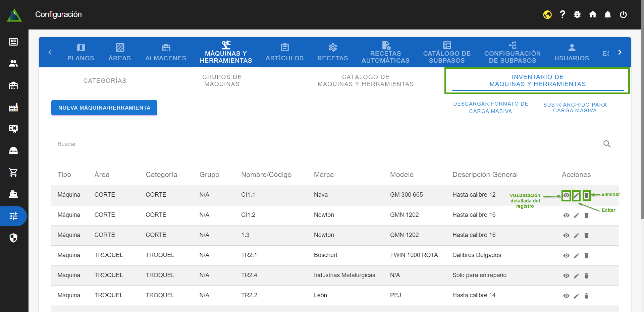Click the Buscar search field
The width and height of the screenshot is (644, 312).
tap(329, 144)
